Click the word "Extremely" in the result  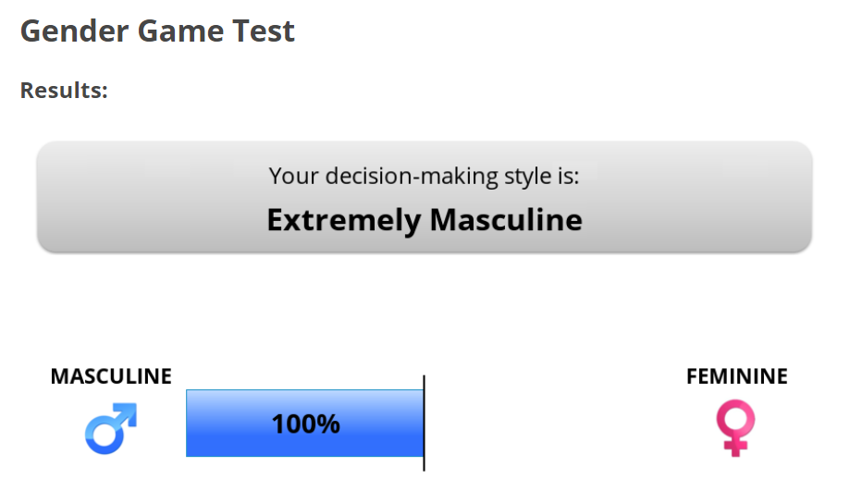pyautogui.click(x=344, y=220)
